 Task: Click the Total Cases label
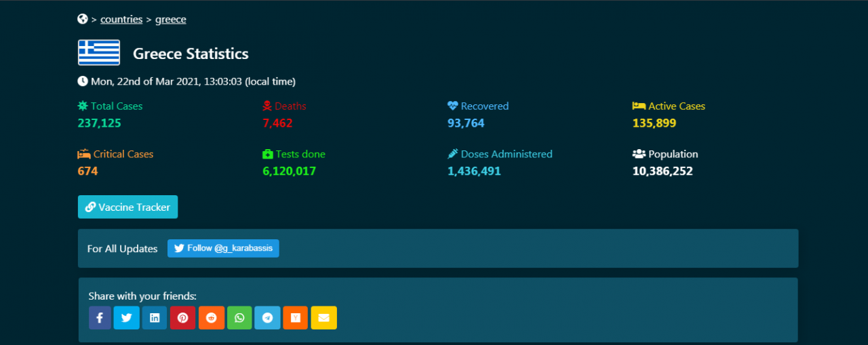coord(117,106)
